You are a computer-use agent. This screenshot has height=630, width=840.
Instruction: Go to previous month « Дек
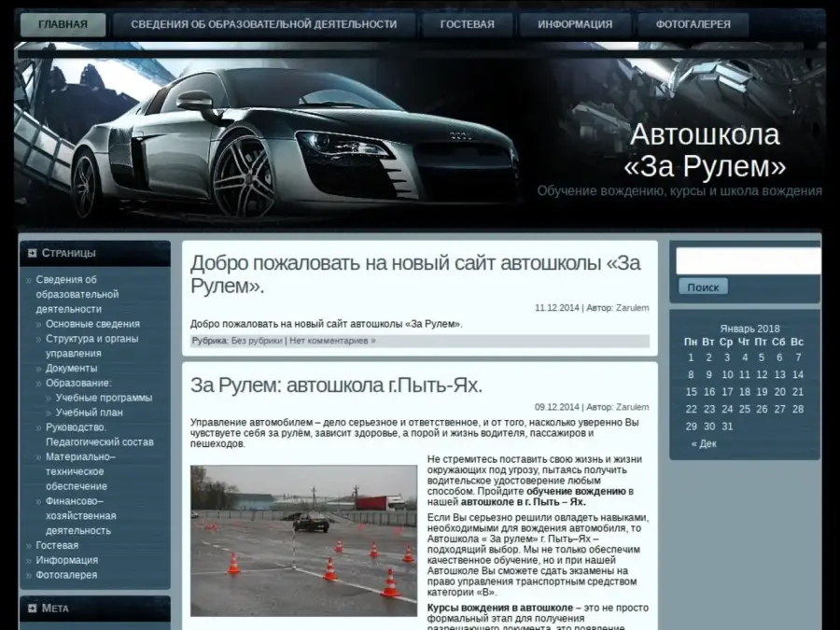click(x=704, y=444)
